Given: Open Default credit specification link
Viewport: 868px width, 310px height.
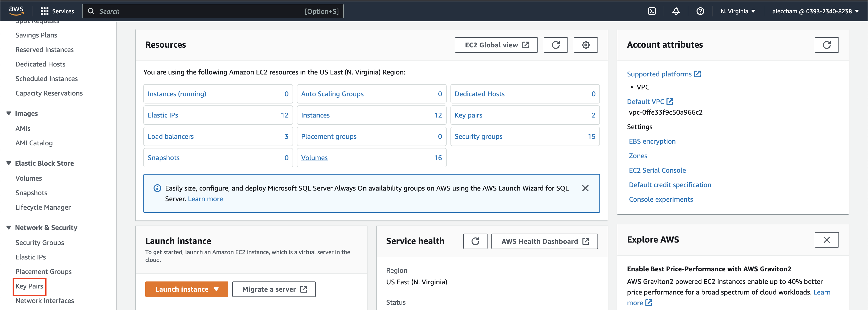Looking at the screenshot, I should 670,185.
